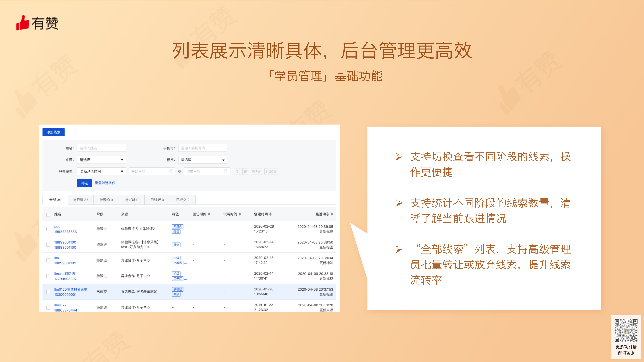This screenshot has width=644, height=362.
Task: Click the 添加线索 button
Action: point(53,132)
